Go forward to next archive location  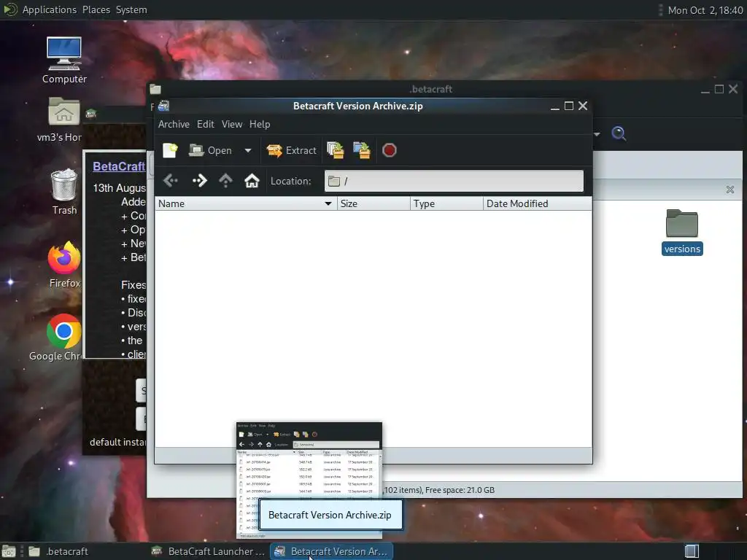pos(200,181)
